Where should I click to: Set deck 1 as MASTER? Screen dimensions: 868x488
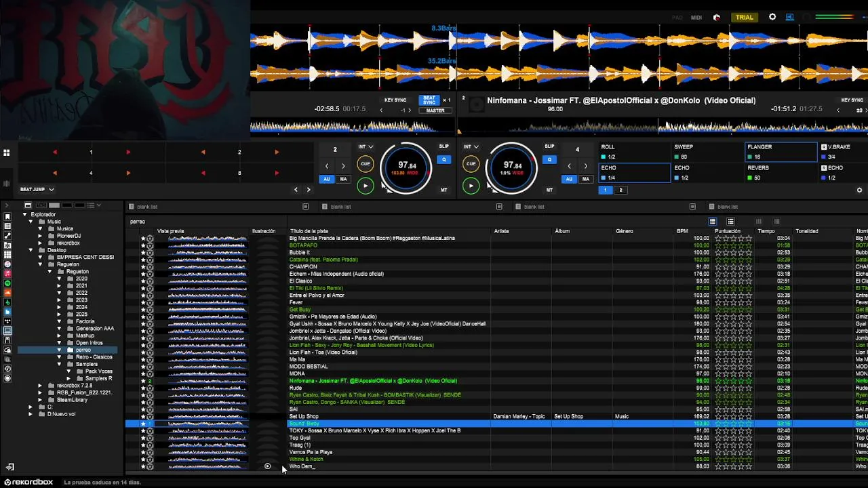[435, 110]
